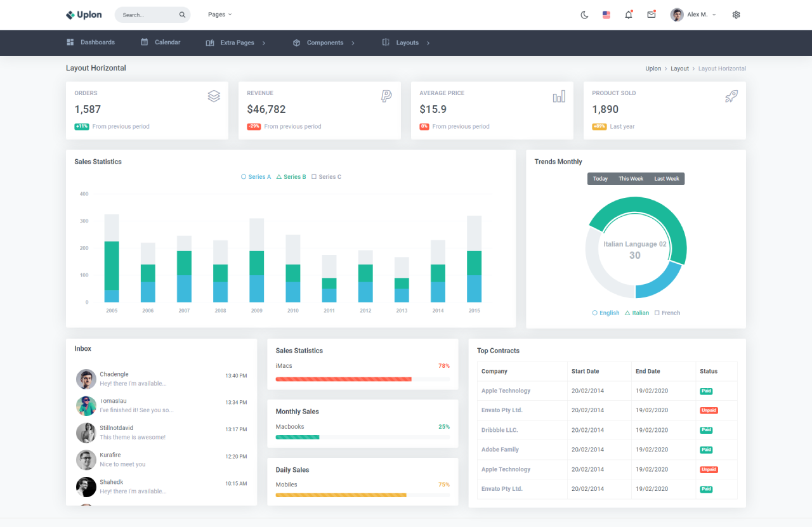This screenshot has width=812, height=527.
Task: Select the This Week trends button
Action: (631, 179)
